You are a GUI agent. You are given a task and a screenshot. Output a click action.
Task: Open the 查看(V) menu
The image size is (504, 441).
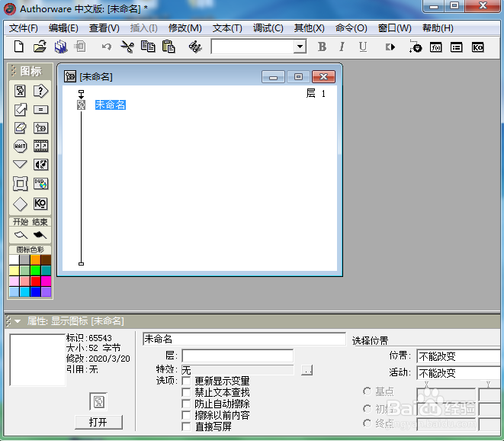pos(104,28)
